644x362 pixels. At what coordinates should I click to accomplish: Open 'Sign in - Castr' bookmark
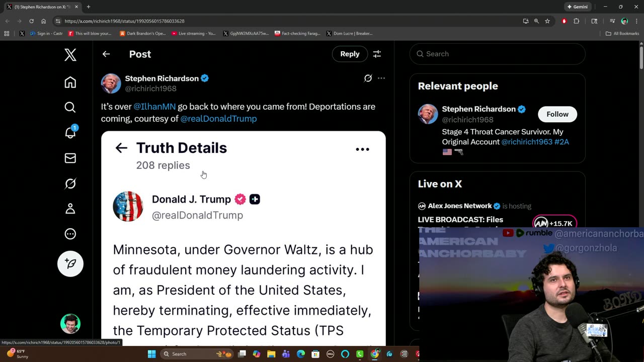(x=46, y=33)
